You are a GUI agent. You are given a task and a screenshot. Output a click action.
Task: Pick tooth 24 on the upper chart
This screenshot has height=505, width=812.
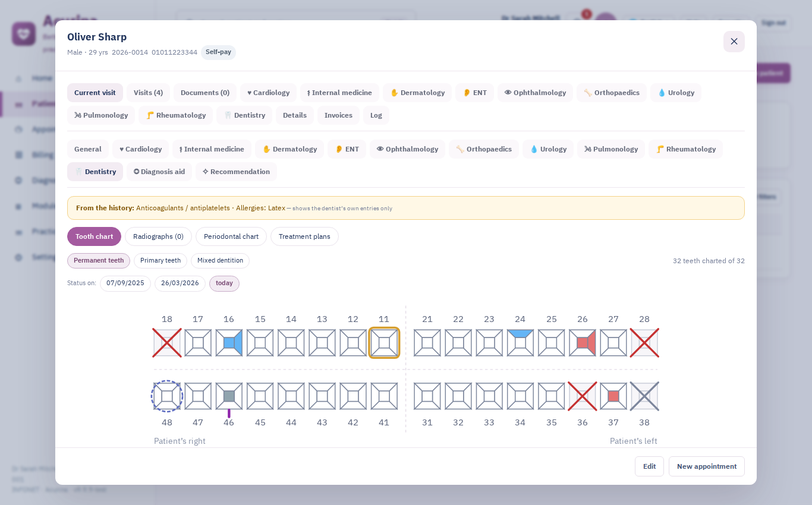[x=520, y=343]
